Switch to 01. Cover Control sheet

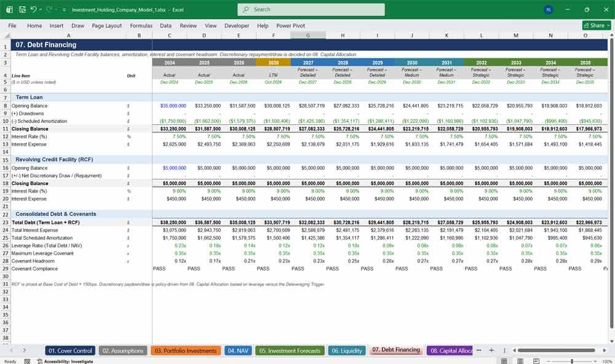pos(70,350)
